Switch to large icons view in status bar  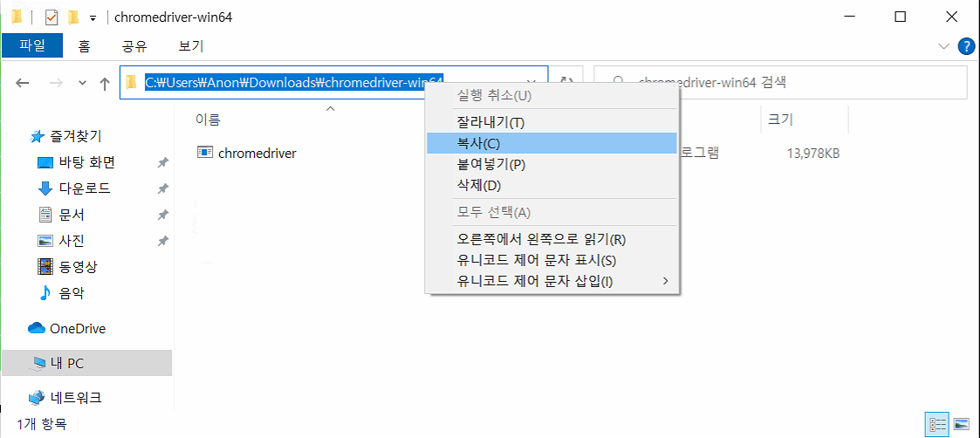(961, 424)
